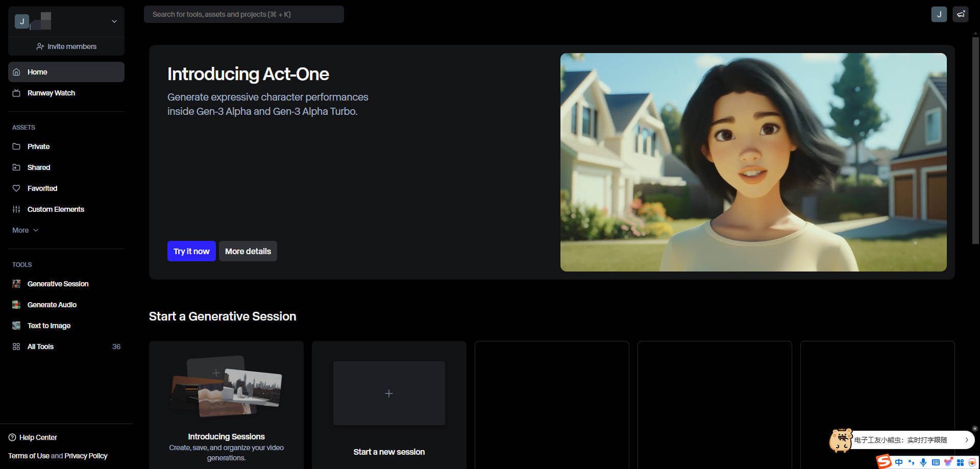
Task: Open the Help Center link
Action: pos(33,437)
